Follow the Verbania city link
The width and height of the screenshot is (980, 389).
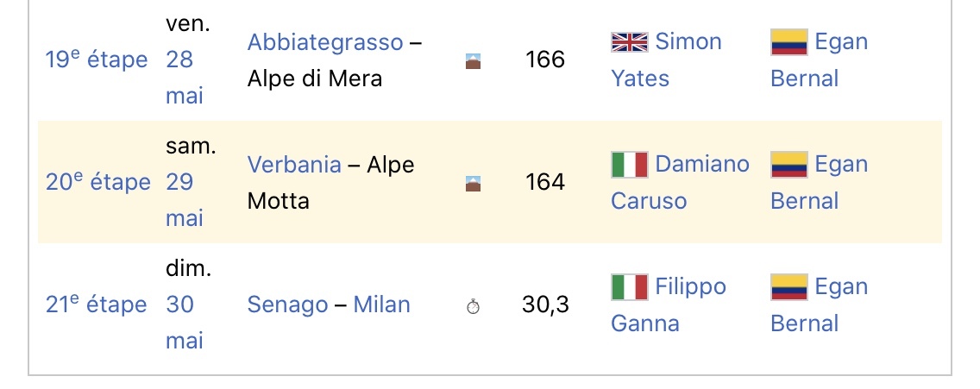pyautogui.click(x=294, y=165)
